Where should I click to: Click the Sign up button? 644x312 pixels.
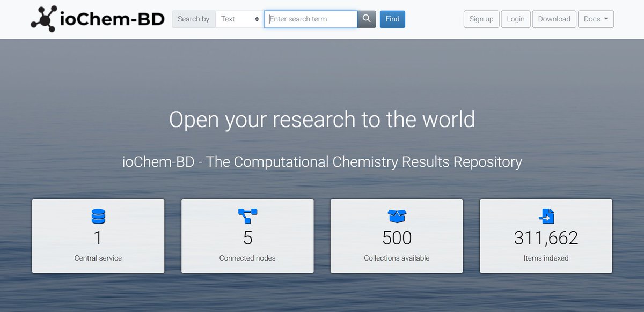(x=481, y=19)
